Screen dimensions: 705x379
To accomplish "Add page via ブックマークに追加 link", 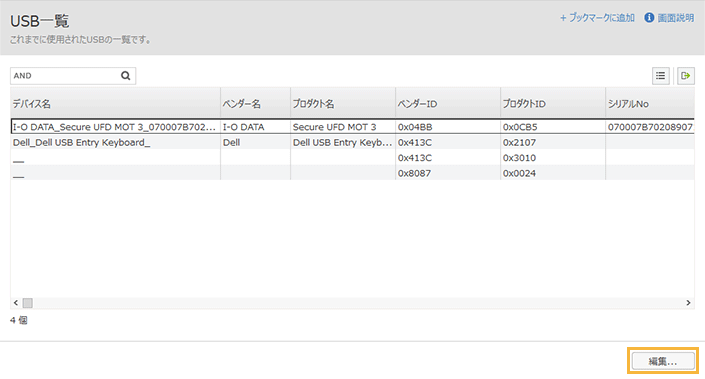I will [597, 18].
